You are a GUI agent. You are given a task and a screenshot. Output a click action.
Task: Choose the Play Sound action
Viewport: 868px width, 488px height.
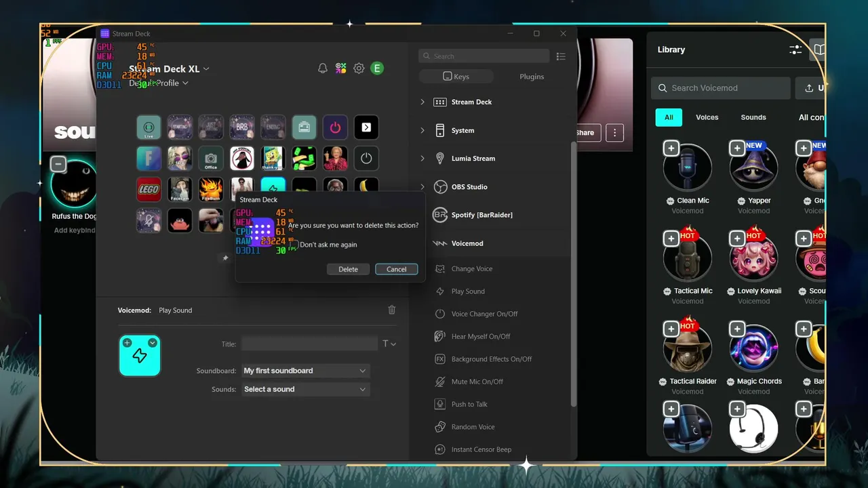[468, 291]
